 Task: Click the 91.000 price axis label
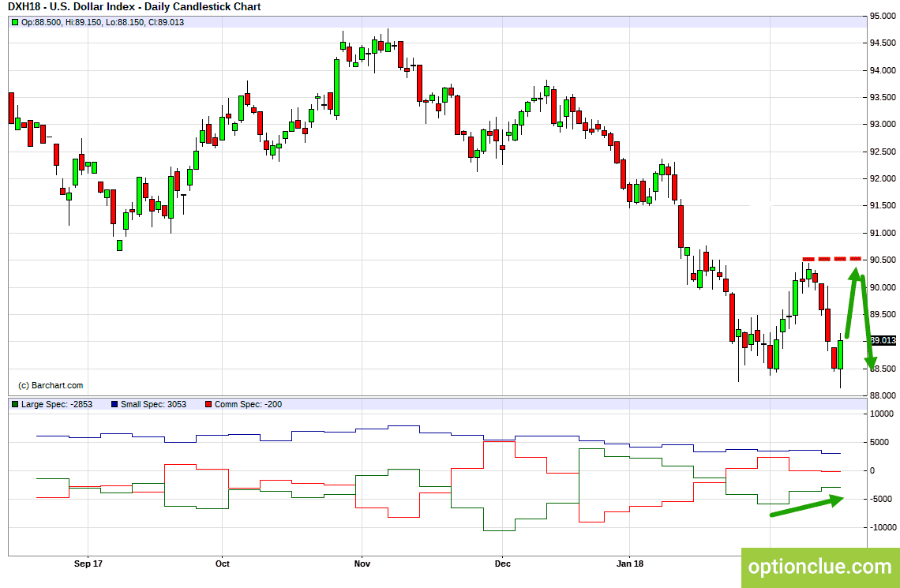point(883,234)
